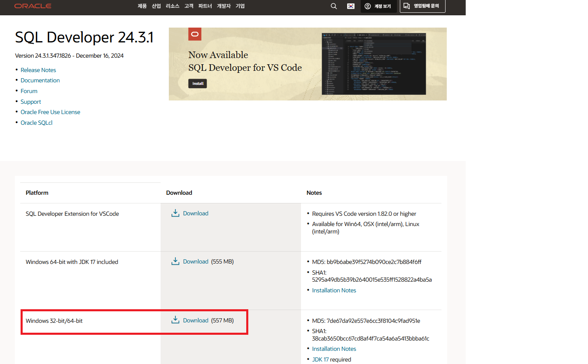Click 'Requires VS Code version 1.82.0 or higher' note
Viewport: 588px width, 364px height.
(364, 214)
